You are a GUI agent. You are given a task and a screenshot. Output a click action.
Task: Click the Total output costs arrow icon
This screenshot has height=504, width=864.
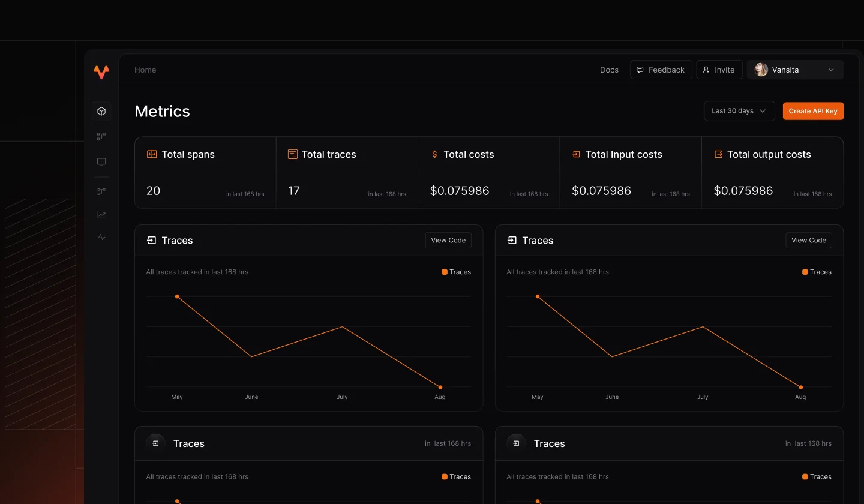(x=718, y=154)
